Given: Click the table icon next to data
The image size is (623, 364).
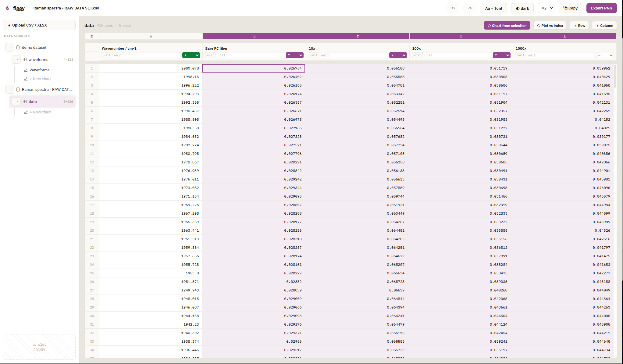Looking at the screenshot, I should pos(25,102).
